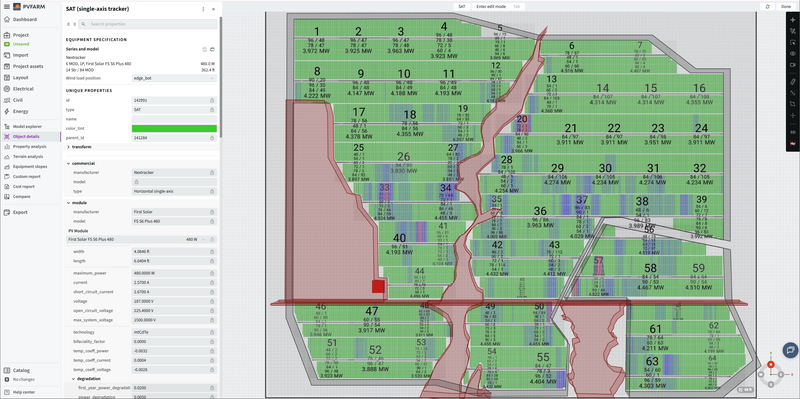Click the view orientation gizmo red node
The height and width of the screenshot is (399, 800).
(x=770, y=364)
